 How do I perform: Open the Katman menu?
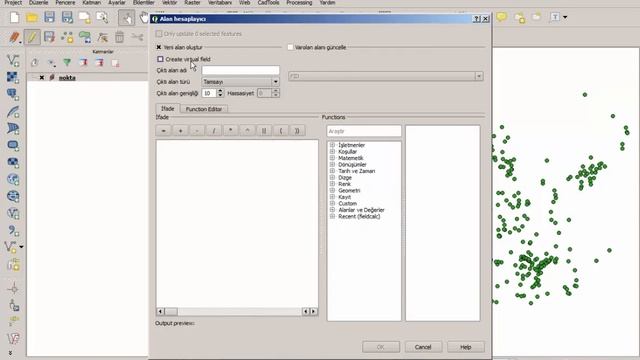91,2
